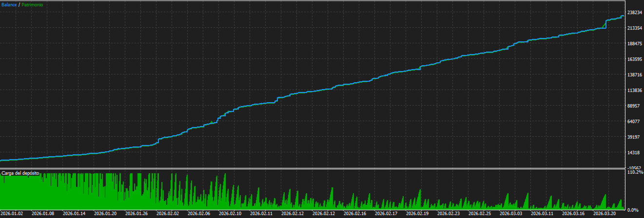
Task: Select the 2026.01.08 date label
Action: click(x=43, y=213)
